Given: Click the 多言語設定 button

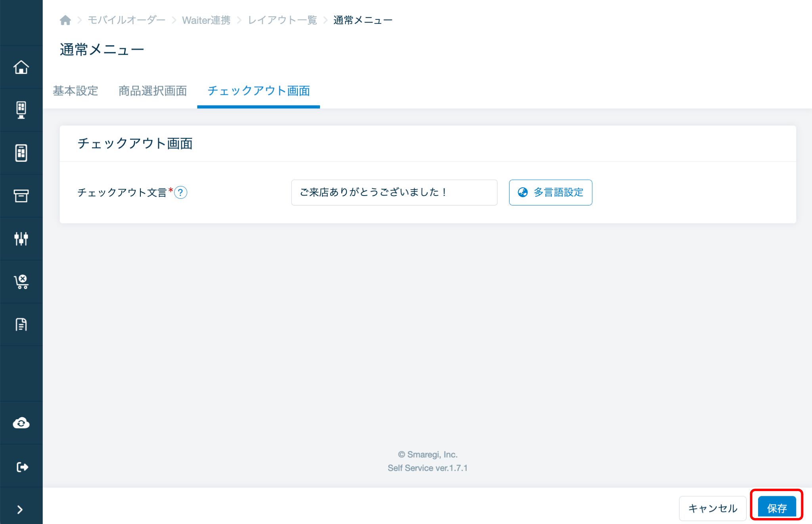Looking at the screenshot, I should (550, 192).
